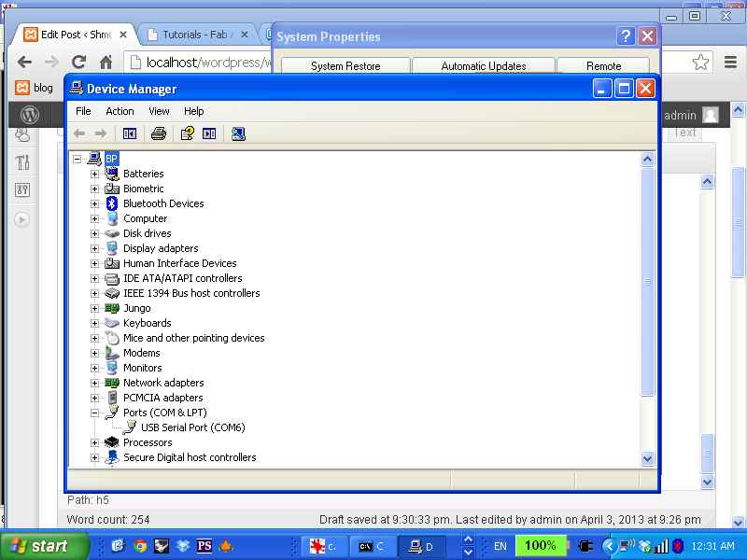The height and width of the screenshot is (560, 747).
Task: Collapse the Ports (COM & LPT) node
Action: pyautogui.click(x=94, y=413)
